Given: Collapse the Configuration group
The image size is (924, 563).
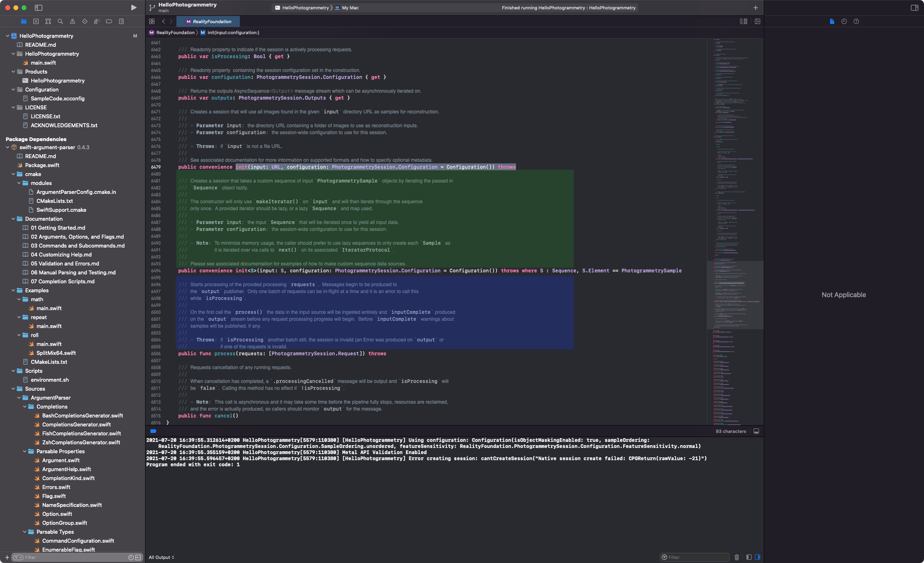Looking at the screenshot, I should tap(13, 89).
